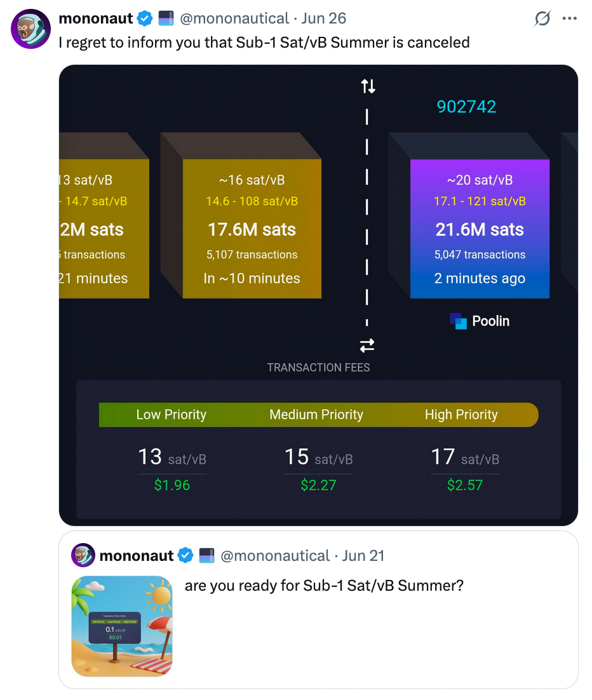The image size is (592, 700).
Task: Click the up-down arrows icon above dashed line
Action: click(x=368, y=86)
